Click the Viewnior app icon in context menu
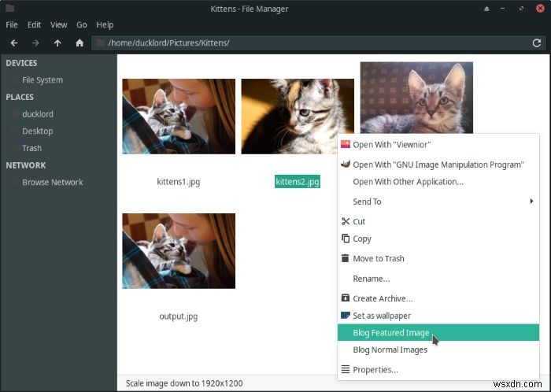 pyautogui.click(x=346, y=144)
